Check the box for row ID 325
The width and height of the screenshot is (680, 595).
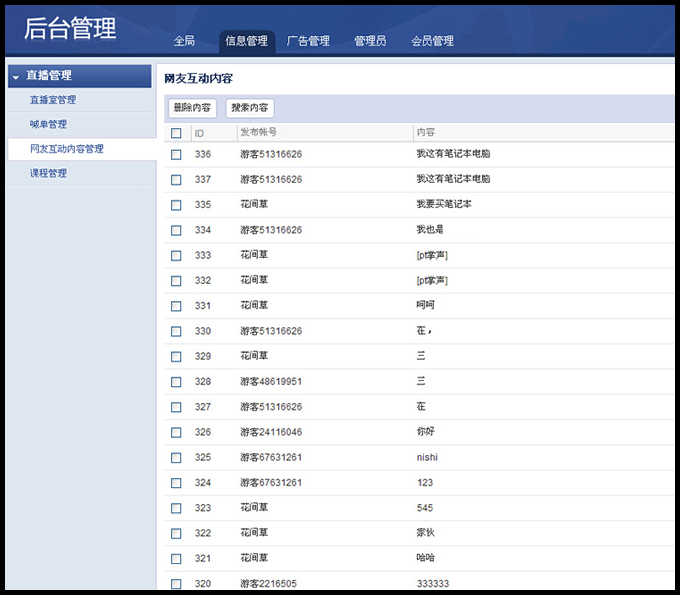[x=176, y=458]
